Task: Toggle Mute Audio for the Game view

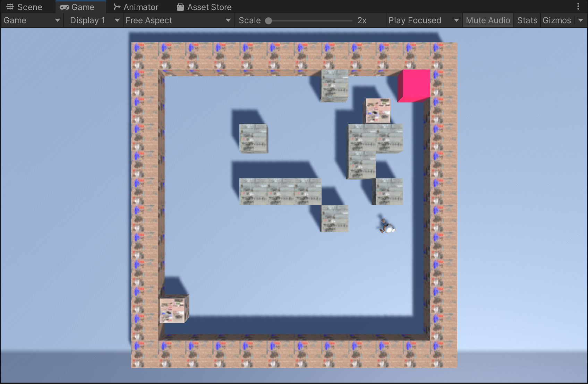Action: click(x=488, y=20)
